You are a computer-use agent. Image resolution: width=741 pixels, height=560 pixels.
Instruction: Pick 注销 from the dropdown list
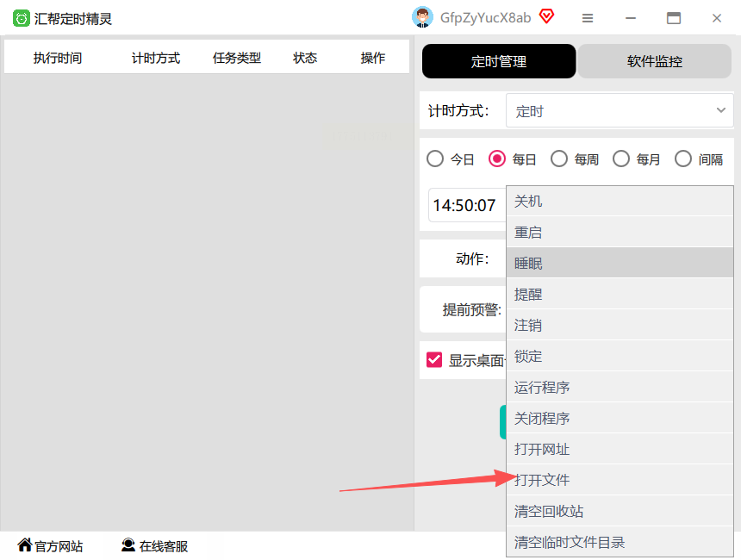(x=620, y=325)
